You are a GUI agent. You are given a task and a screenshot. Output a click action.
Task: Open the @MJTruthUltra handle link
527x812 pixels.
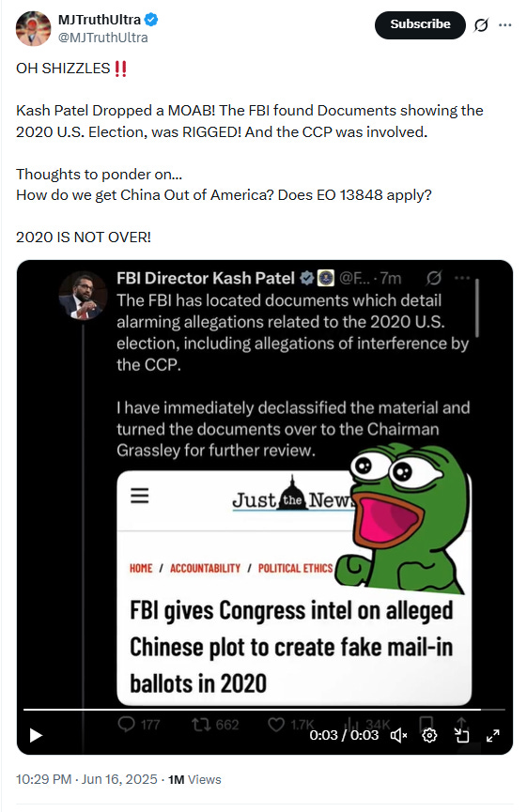pyautogui.click(x=102, y=38)
